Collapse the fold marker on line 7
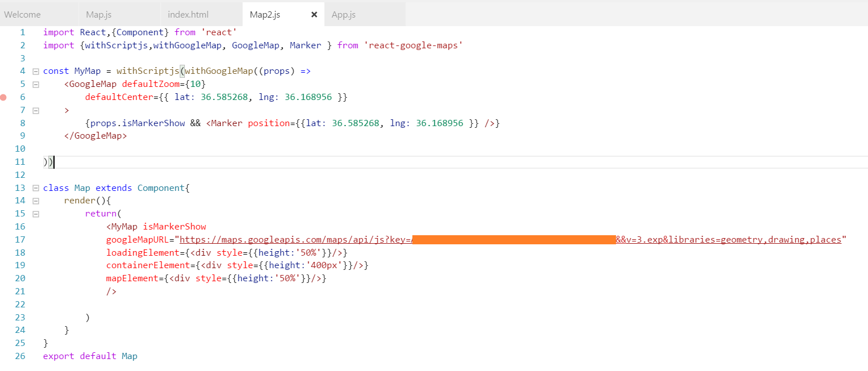 tap(35, 110)
